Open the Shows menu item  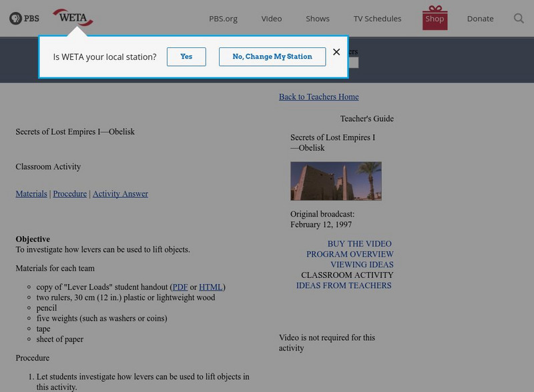pos(318,19)
